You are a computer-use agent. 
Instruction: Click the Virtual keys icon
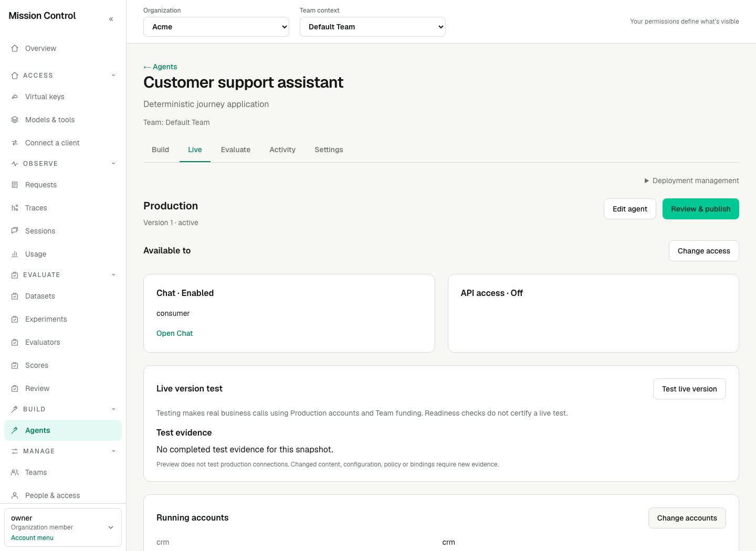[x=15, y=97]
